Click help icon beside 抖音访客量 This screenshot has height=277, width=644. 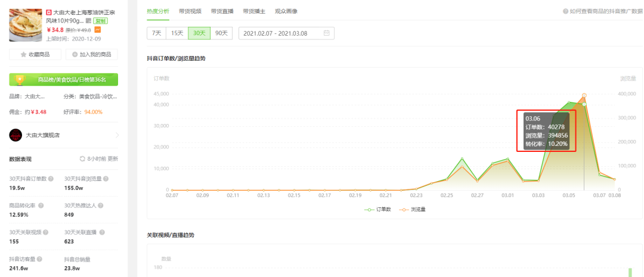coord(40,259)
